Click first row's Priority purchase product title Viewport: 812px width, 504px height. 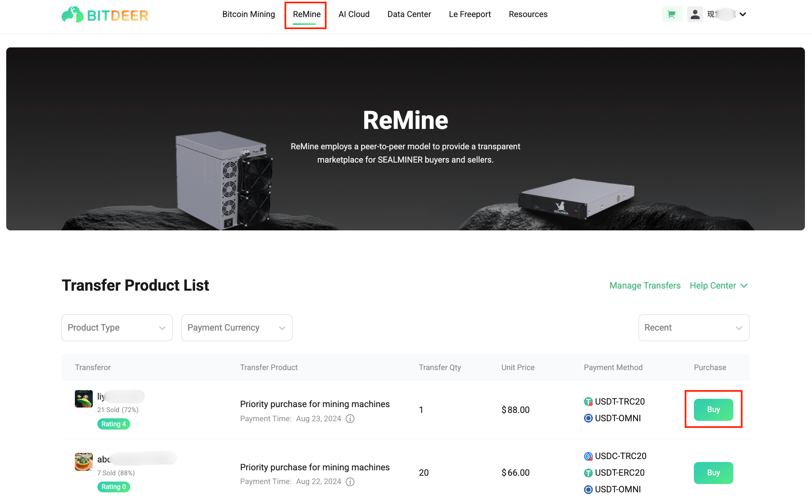click(315, 404)
